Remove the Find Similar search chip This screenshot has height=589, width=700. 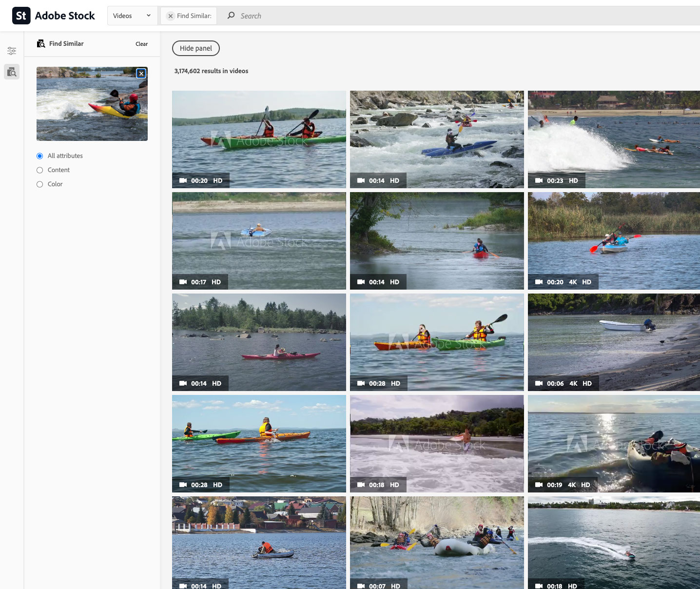(x=170, y=16)
